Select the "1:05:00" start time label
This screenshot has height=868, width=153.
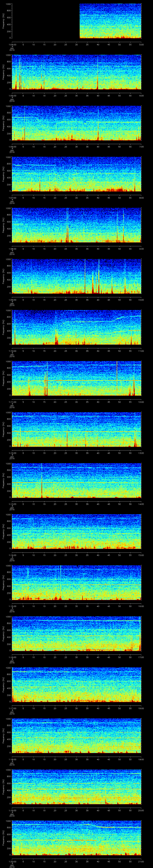pos(12,96)
